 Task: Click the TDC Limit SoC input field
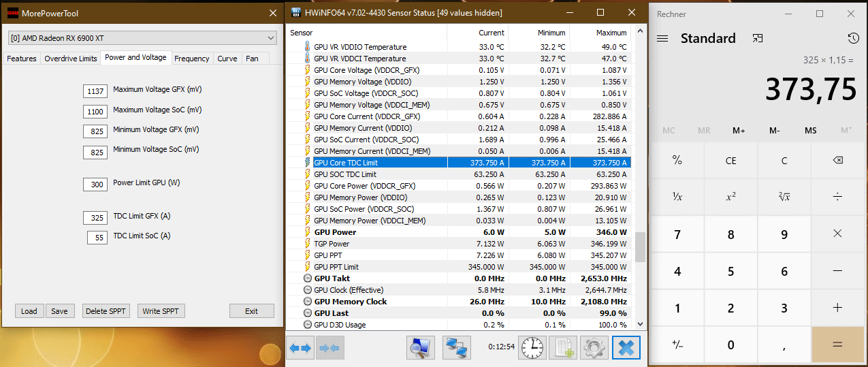[x=97, y=238]
